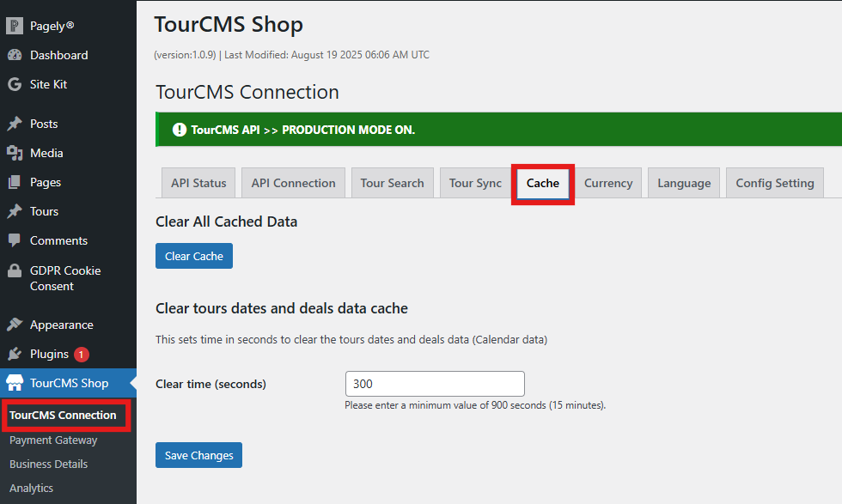
Task: Open Payment Gateway submenu item
Action: [53, 440]
